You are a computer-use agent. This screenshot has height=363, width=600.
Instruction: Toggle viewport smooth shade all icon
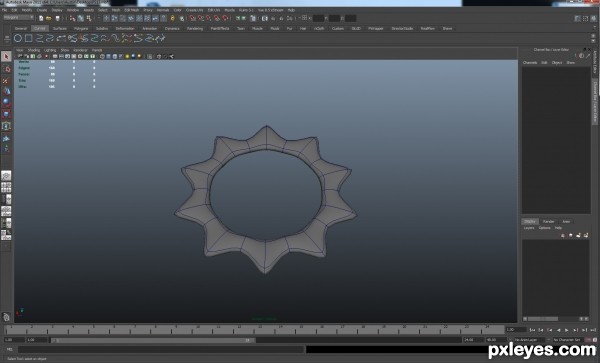(108, 56)
